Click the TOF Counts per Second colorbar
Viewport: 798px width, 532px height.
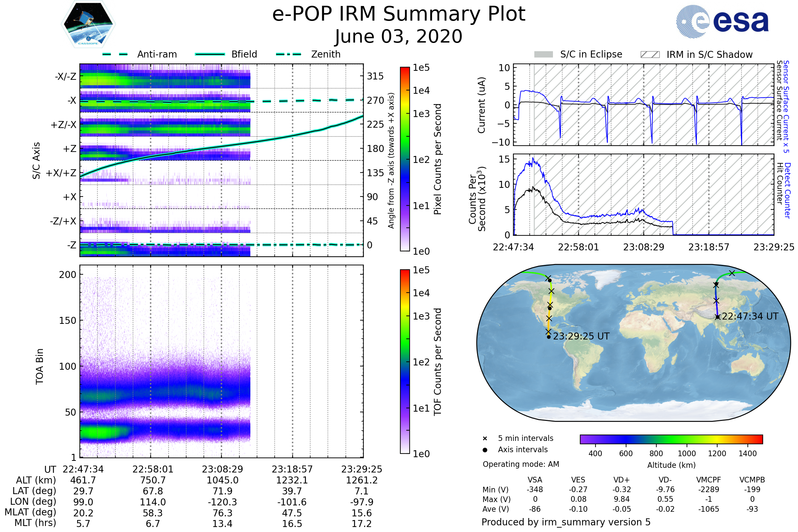[x=405, y=361]
